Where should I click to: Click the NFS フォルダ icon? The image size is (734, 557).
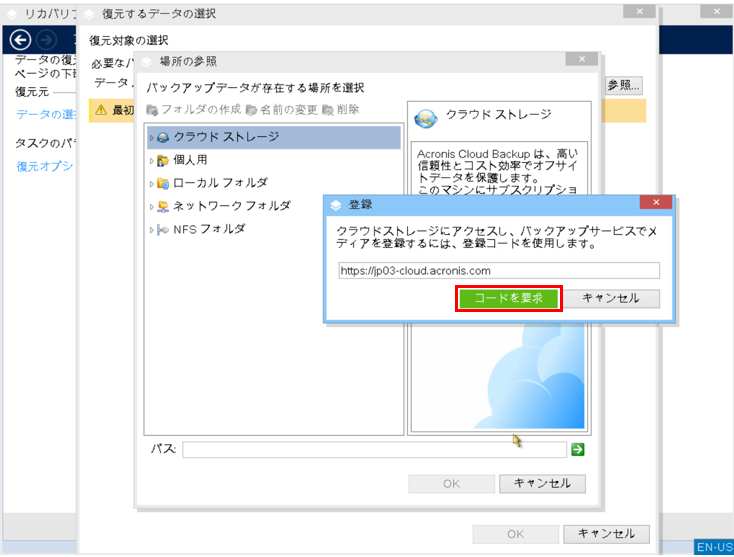tap(163, 229)
